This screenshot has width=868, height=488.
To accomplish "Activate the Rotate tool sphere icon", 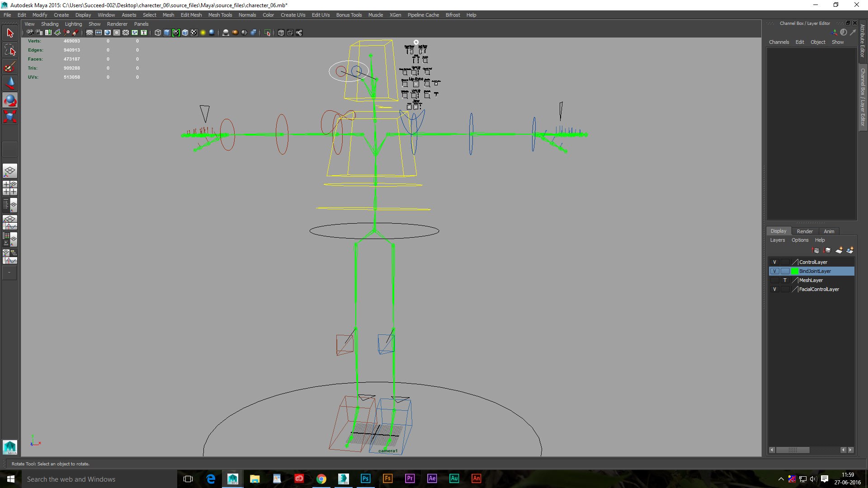I will [10, 100].
